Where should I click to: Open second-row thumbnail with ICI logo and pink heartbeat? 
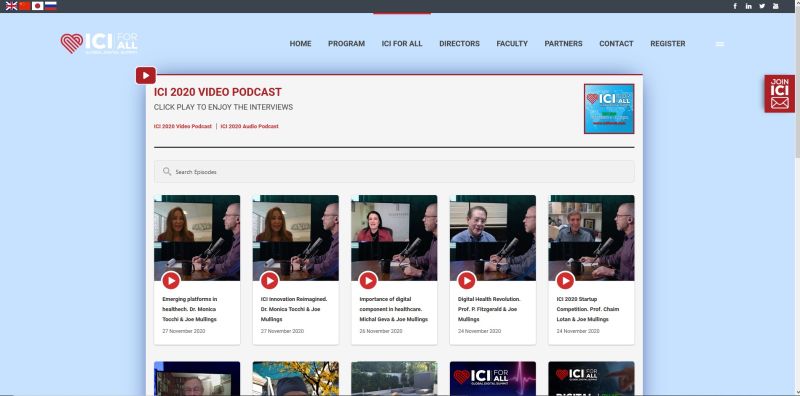[x=493, y=379]
